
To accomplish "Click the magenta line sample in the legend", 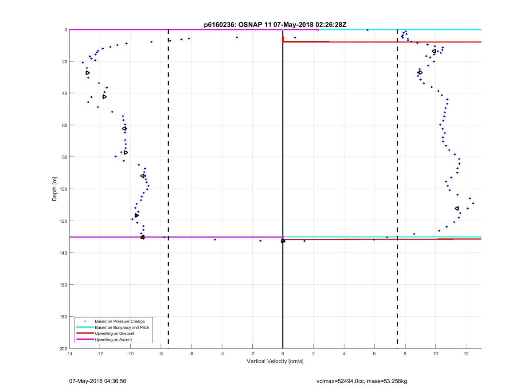I will [85, 340].
